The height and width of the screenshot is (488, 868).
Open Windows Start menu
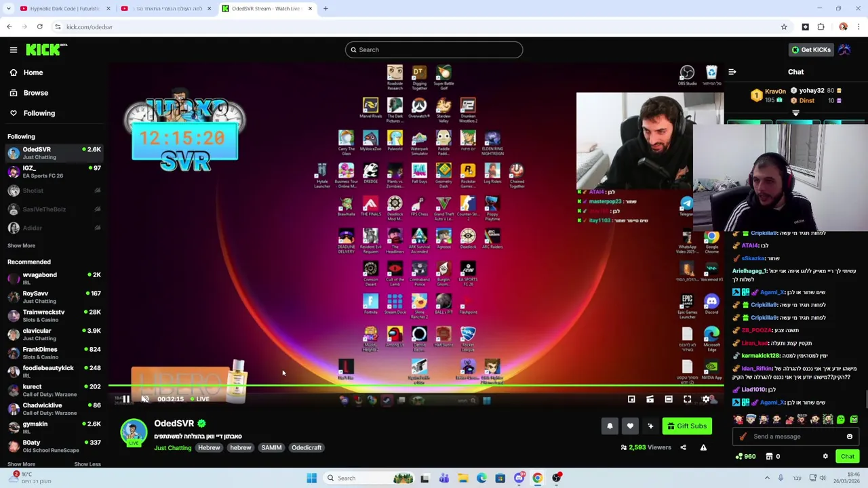312,479
